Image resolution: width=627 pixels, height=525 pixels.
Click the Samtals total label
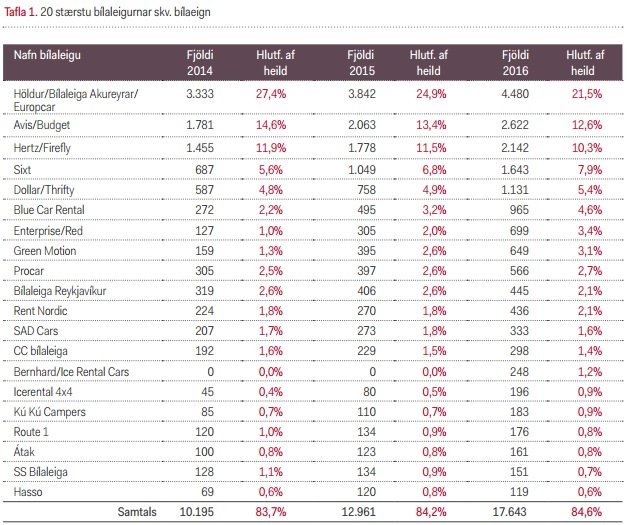tap(135, 512)
